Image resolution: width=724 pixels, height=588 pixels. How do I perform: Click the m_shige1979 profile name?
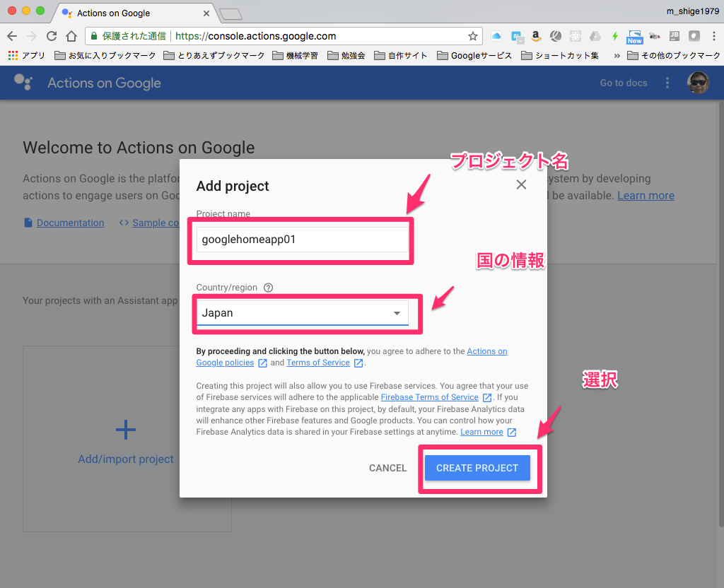692,11
